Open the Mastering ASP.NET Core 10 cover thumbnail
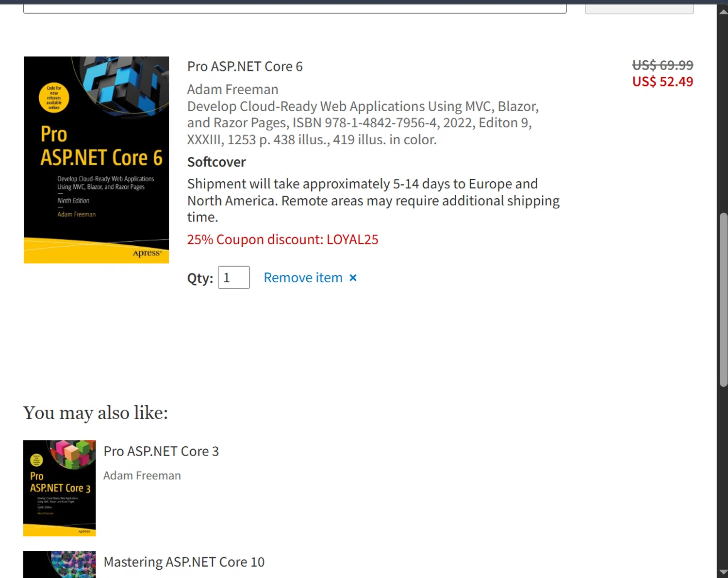The width and height of the screenshot is (728, 578). [x=59, y=564]
